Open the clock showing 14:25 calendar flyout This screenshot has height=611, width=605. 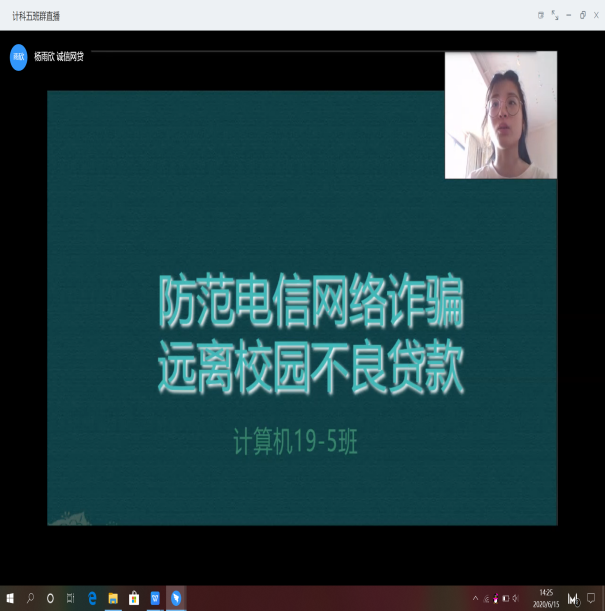pos(546,598)
